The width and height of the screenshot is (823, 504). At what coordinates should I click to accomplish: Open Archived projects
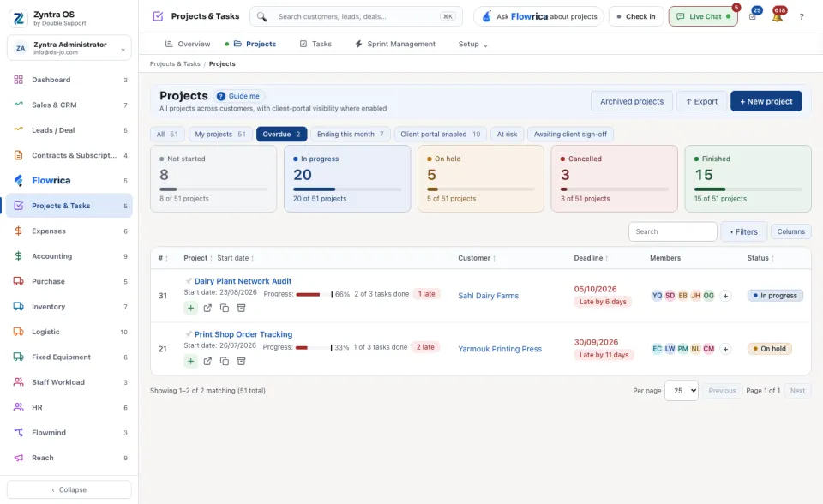coord(632,101)
